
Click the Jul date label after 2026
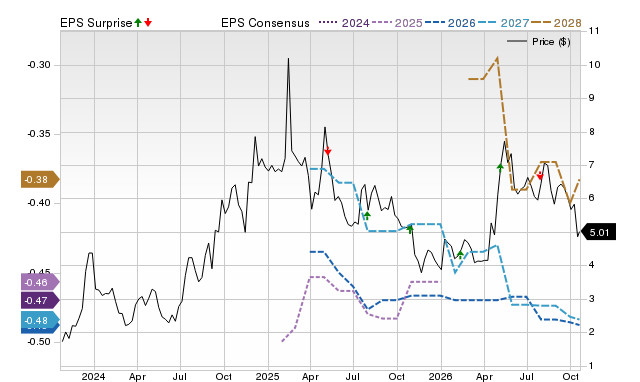pyautogui.click(x=527, y=376)
